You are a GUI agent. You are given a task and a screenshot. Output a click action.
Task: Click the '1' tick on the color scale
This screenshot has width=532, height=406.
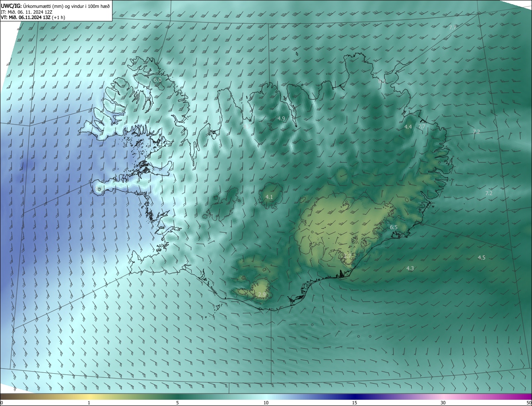click(x=89, y=403)
